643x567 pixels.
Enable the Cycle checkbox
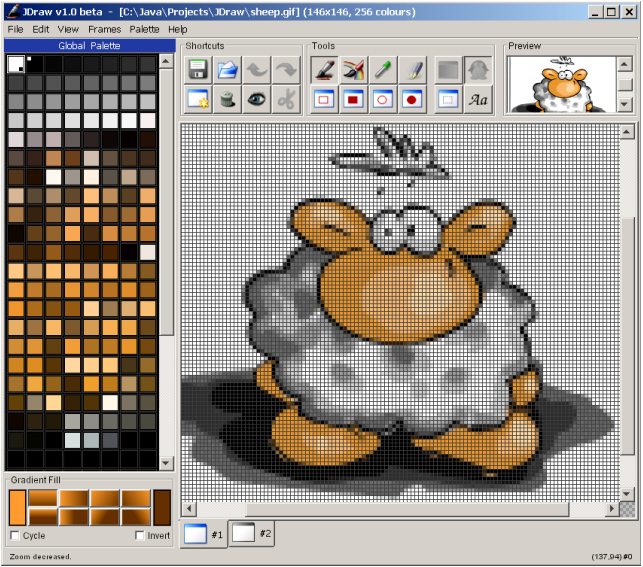pyautogui.click(x=15, y=535)
